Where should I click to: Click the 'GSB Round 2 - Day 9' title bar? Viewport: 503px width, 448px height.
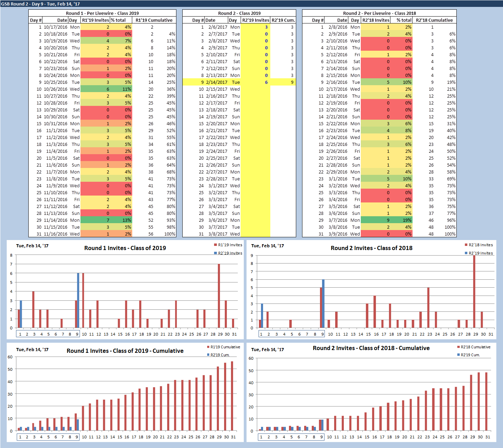[40, 4]
